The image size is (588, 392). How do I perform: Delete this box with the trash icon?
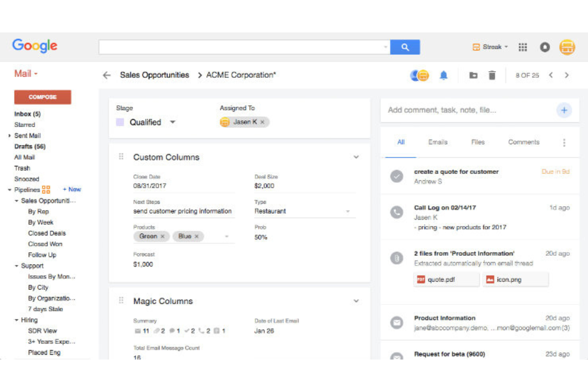(x=492, y=75)
